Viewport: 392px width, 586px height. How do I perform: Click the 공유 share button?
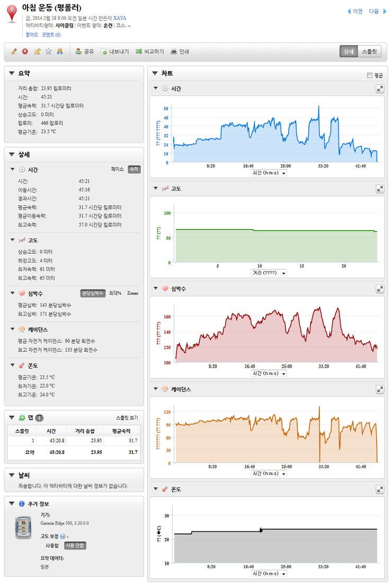[85, 51]
